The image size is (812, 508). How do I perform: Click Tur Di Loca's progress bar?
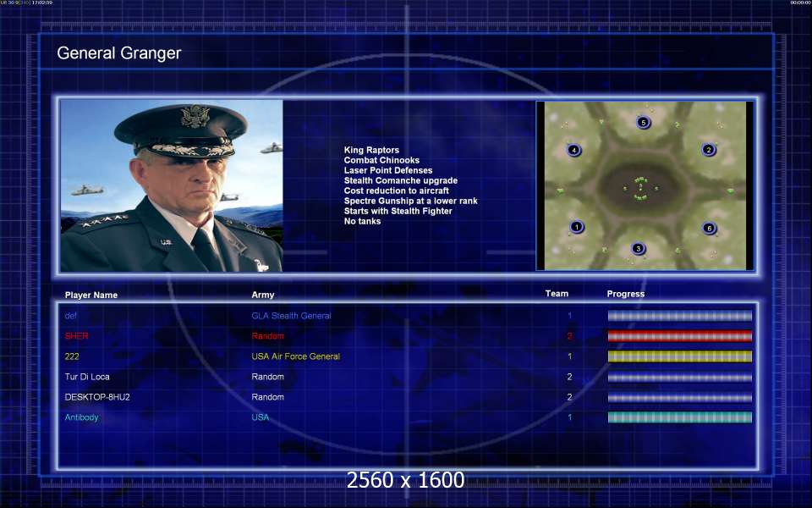[679, 377]
